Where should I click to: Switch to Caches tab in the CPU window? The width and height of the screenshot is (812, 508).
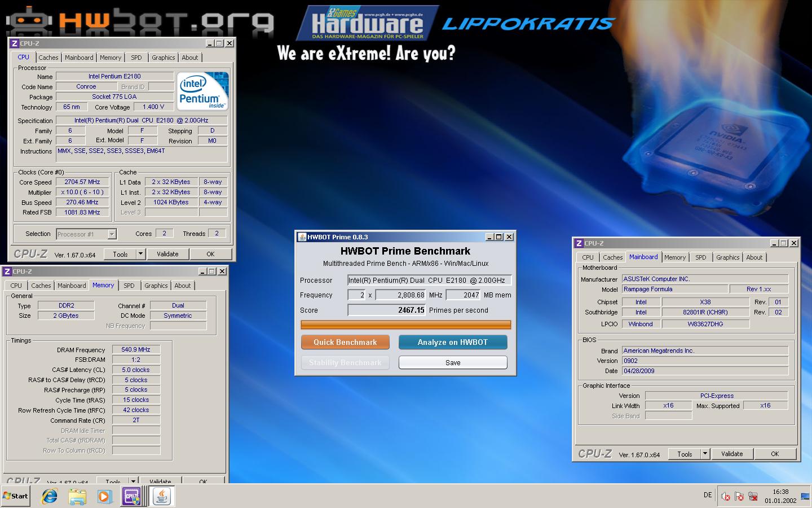click(x=48, y=58)
